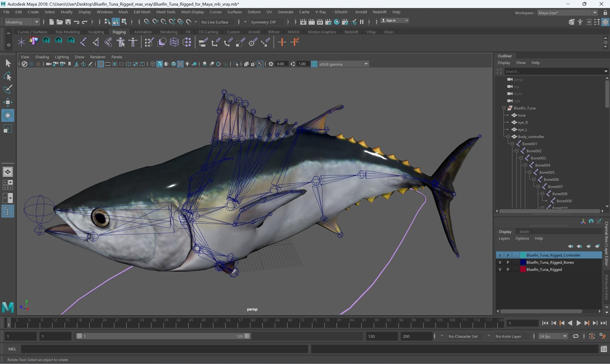This screenshot has height=364, width=610.
Task: Collapse the Bone004 node in Outliner
Action: tap(525, 165)
